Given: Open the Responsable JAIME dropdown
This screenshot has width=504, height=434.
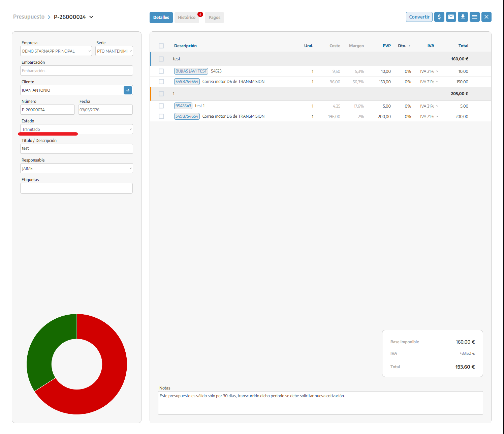Looking at the screenshot, I should (76, 168).
